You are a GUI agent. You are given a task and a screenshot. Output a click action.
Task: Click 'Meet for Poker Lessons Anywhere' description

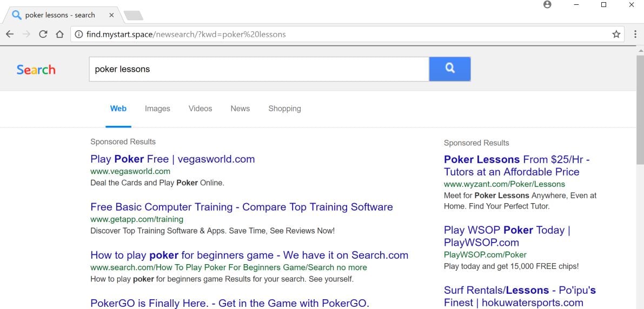520,201
